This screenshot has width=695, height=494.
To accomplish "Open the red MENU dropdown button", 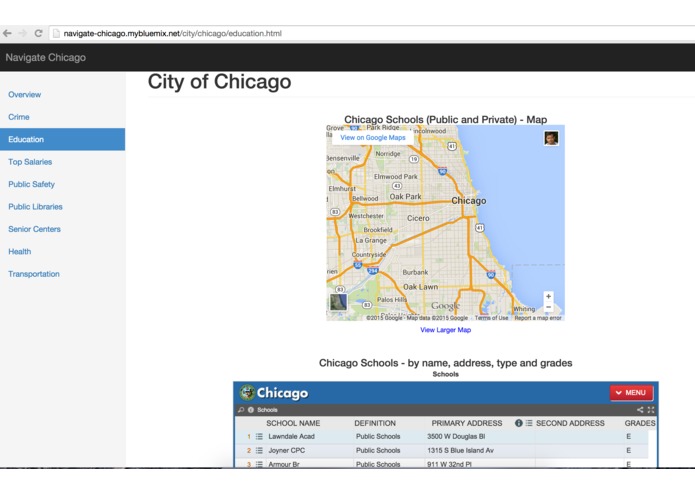I will point(631,393).
